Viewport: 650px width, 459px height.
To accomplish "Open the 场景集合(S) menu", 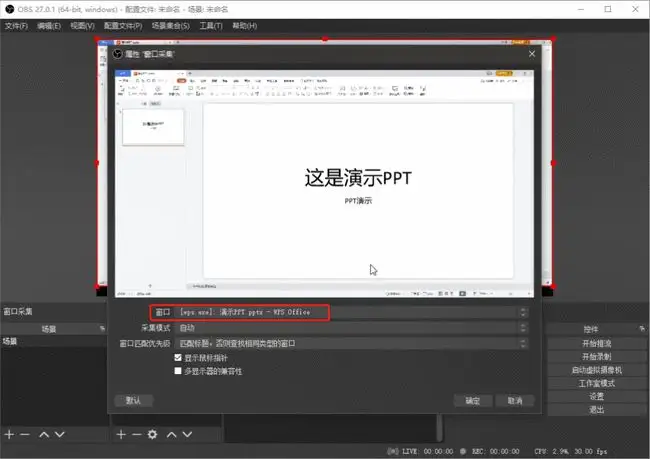I will [x=170, y=26].
